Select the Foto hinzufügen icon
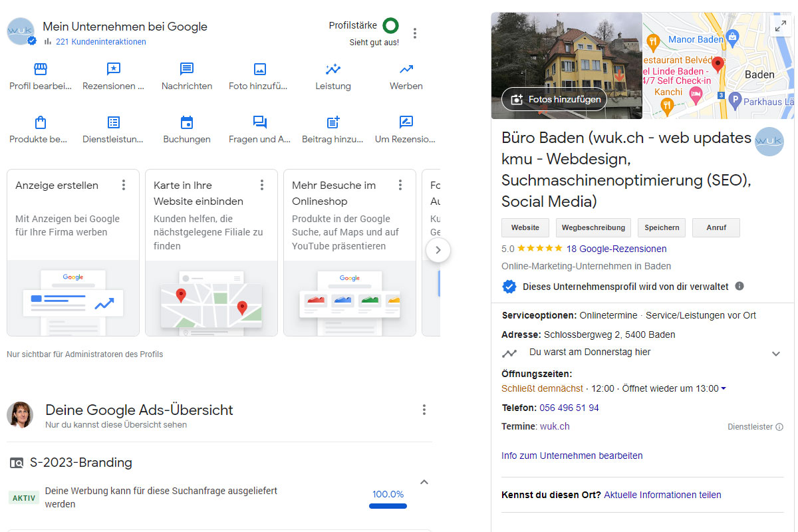This screenshot has height=532, width=798. pos(260,68)
